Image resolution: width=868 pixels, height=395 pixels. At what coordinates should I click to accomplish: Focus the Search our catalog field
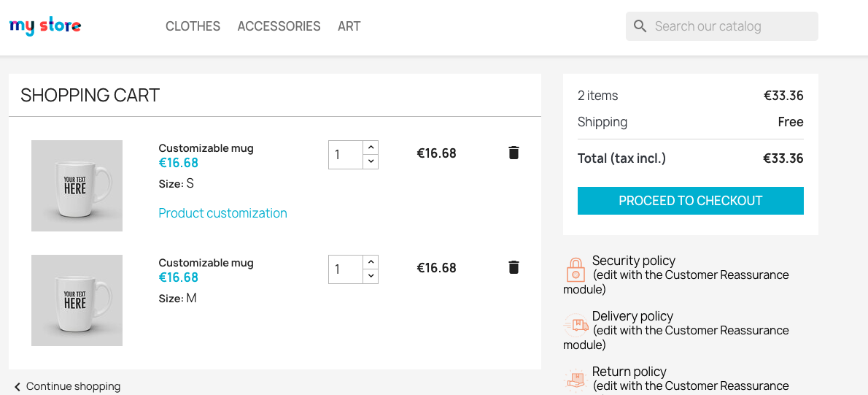tap(729, 26)
